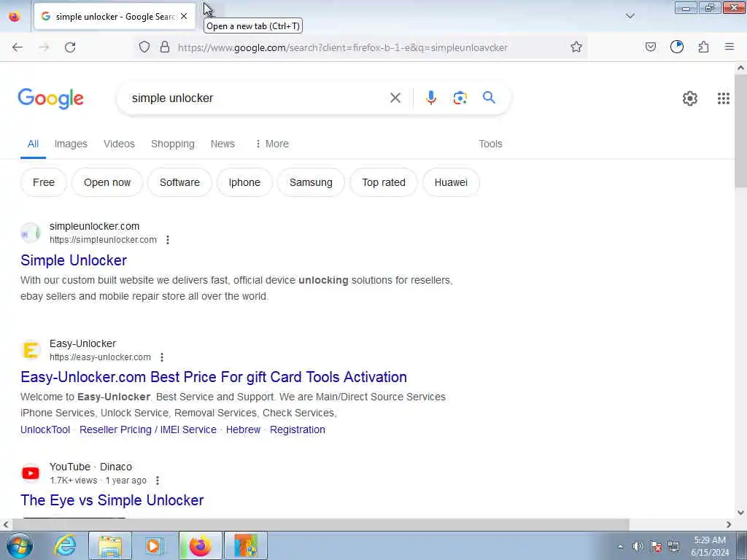Open the Action Center flag tray icon
Image resolution: width=747 pixels, height=560 pixels.
pos(656,547)
